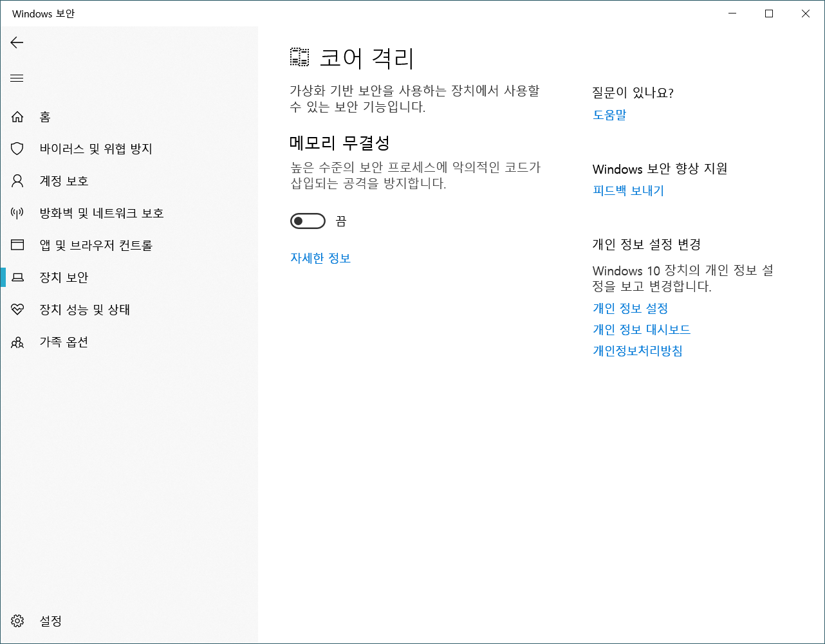Click the 끔 toggle state label
825x644 pixels.
(x=341, y=221)
